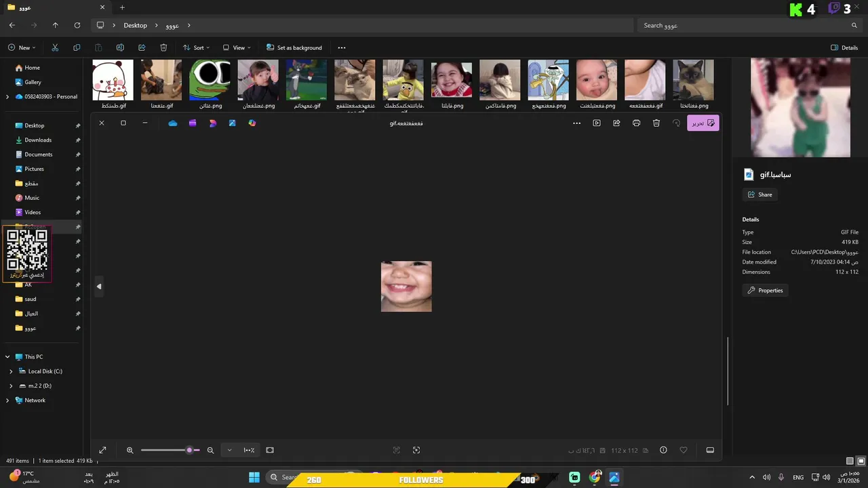This screenshot has width=868, height=488.
Task: Click the visual search icon in Photos
Action: [x=416, y=450]
